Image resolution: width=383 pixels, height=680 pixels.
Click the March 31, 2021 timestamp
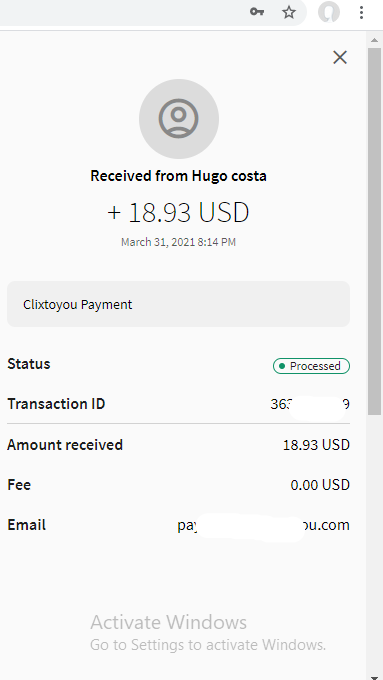[178, 242]
